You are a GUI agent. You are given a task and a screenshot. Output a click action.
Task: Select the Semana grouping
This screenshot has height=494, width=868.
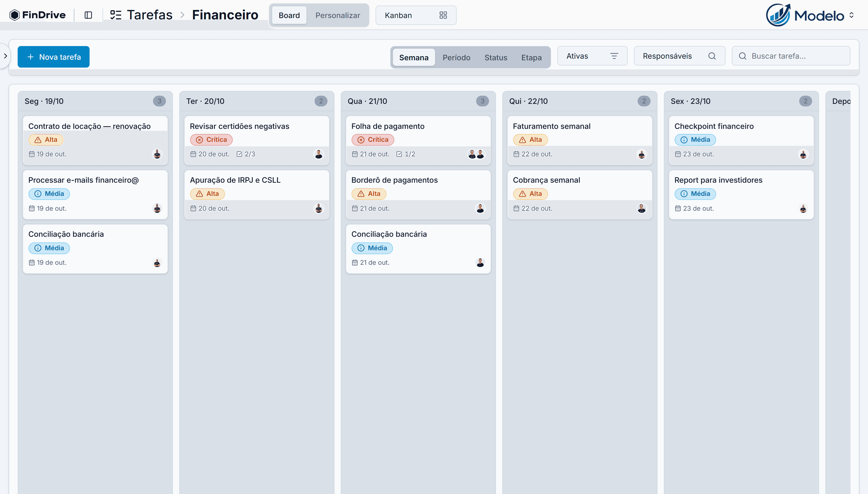(414, 57)
